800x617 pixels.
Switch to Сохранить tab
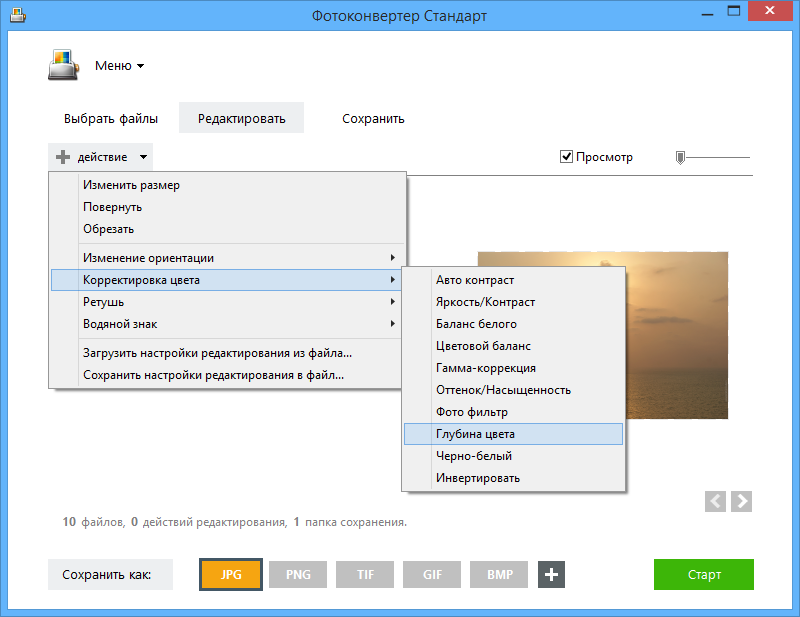373,118
